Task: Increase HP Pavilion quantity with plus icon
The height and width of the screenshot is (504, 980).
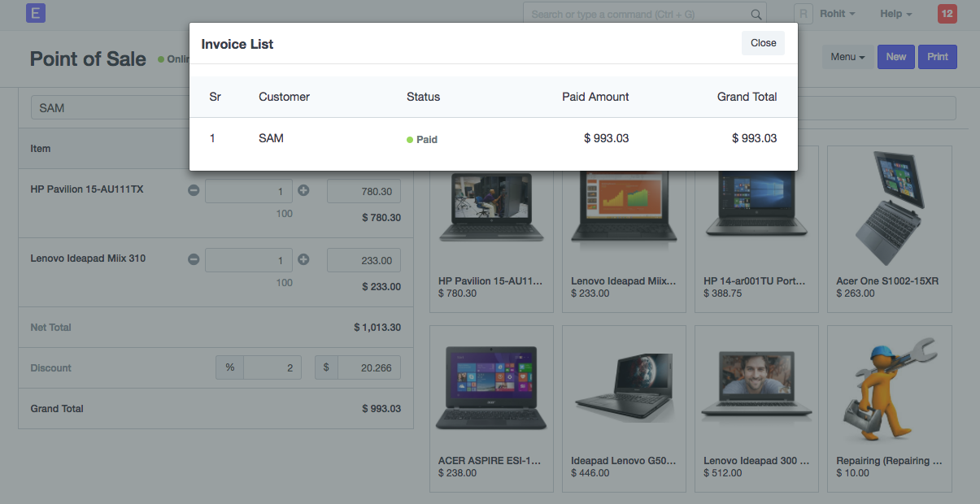Action: [303, 190]
